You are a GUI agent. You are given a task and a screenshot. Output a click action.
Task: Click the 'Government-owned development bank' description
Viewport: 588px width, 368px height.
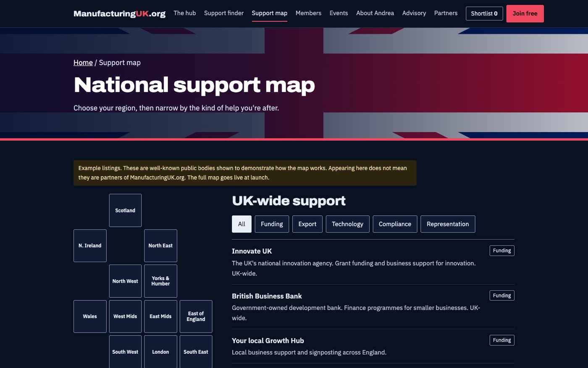356,313
